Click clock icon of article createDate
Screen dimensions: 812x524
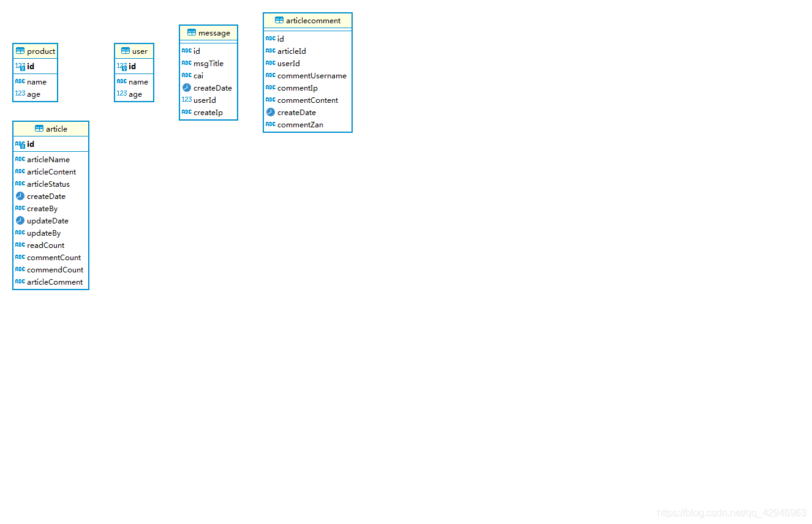click(x=20, y=196)
